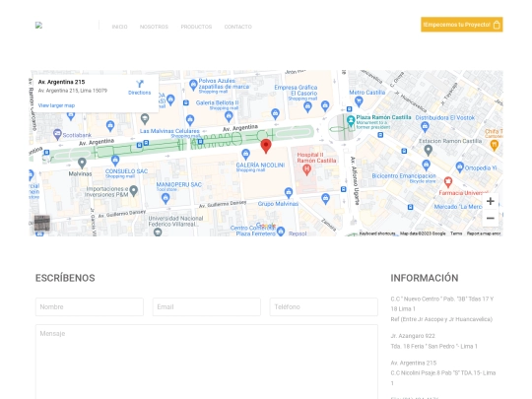532x399 pixels.
Task: Click the C.C Nicolini Psaje.8 address text
Action: pyautogui.click(x=442, y=377)
